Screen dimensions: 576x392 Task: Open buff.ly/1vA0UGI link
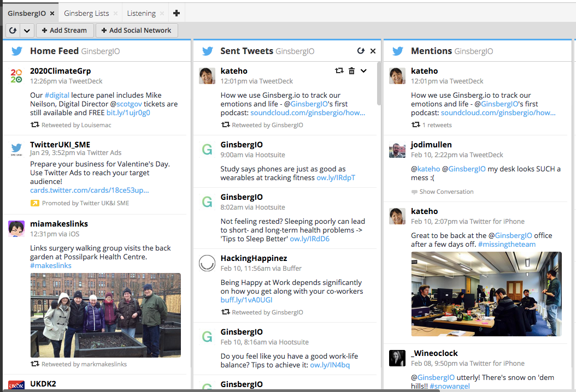click(246, 300)
